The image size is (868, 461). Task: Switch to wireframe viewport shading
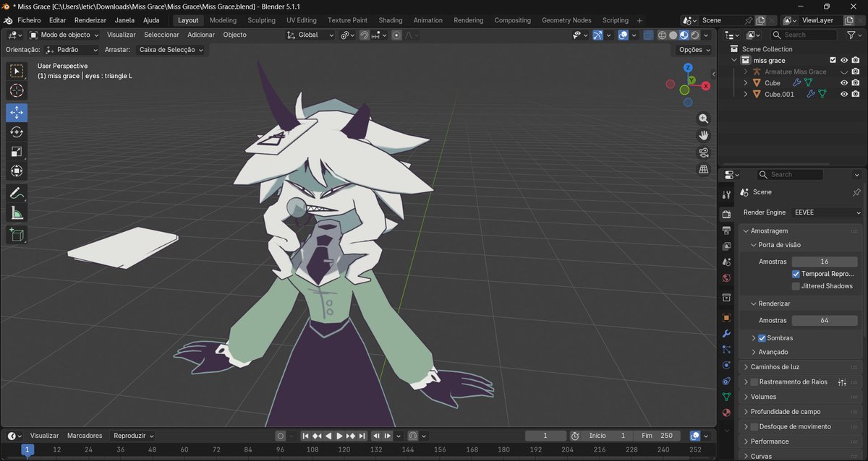pos(662,35)
